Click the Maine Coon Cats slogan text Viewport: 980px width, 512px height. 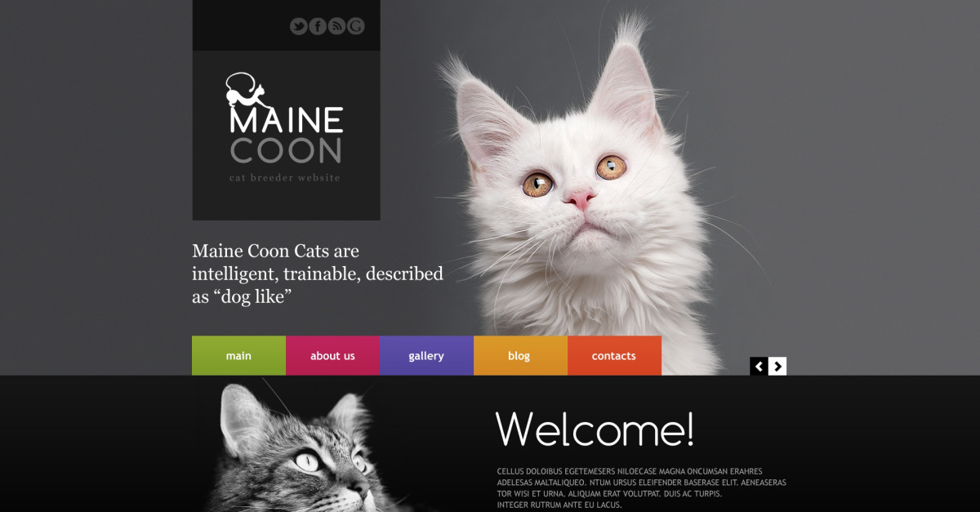(x=318, y=274)
